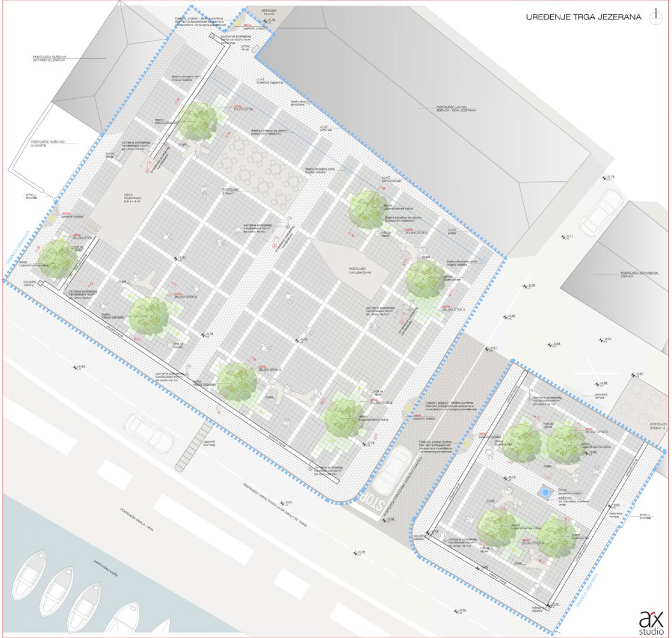Image resolution: width=672 pixels, height=638 pixels.
Task: Click the ULAZ pošta entrance label
Action: [451, 232]
